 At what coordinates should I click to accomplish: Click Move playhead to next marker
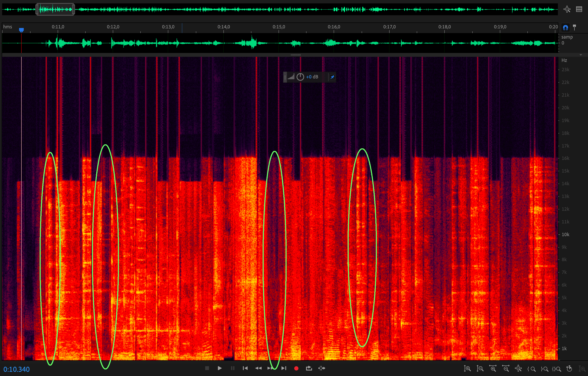pos(283,368)
